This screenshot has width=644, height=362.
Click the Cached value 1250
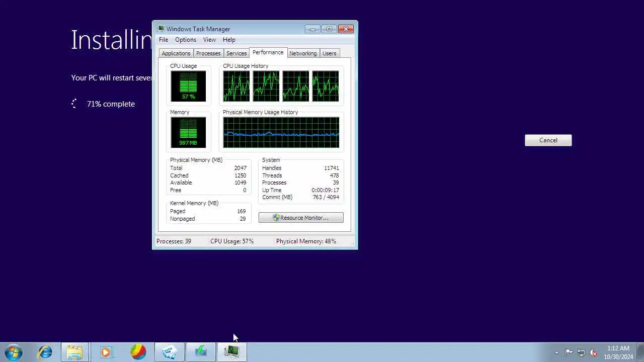click(x=240, y=175)
